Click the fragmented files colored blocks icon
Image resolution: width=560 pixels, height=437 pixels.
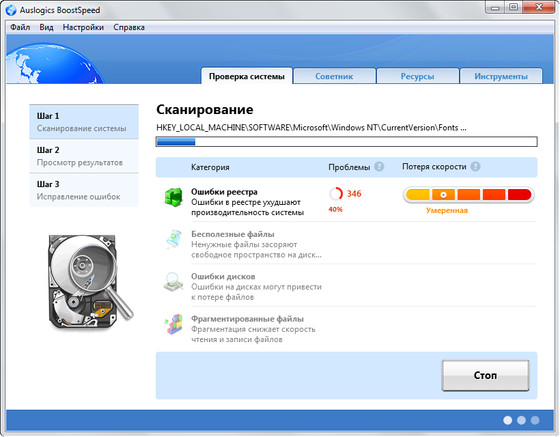[174, 324]
